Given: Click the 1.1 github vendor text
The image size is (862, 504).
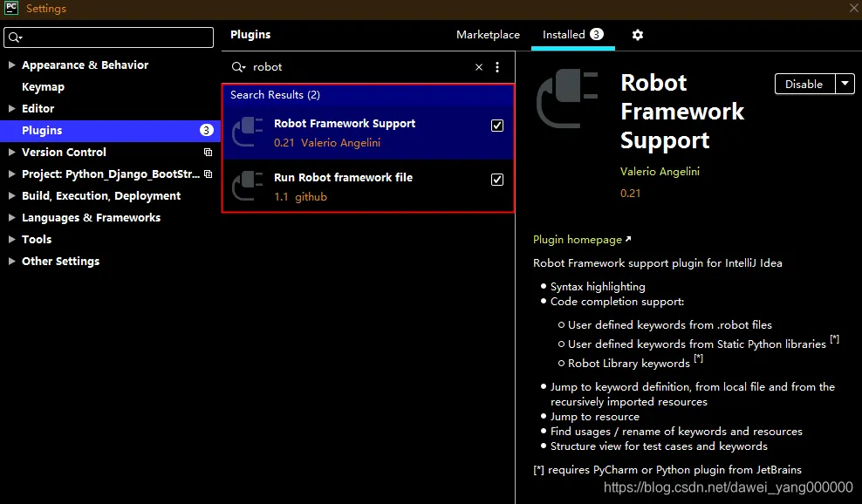Looking at the screenshot, I should pos(300,197).
